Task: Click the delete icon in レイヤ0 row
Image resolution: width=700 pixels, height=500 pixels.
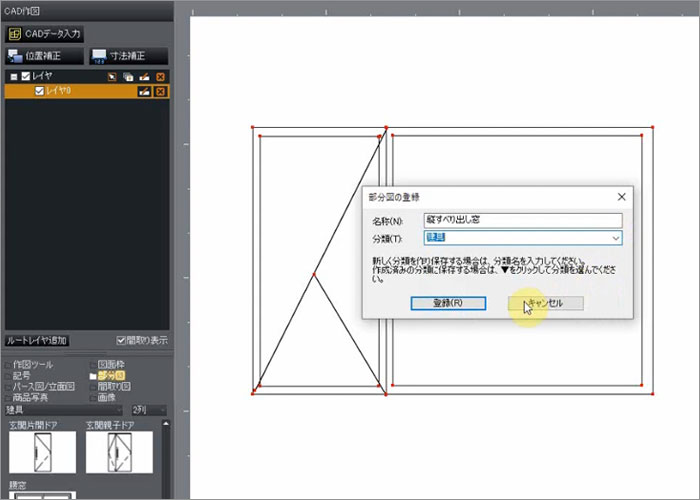Action: (x=160, y=92)
